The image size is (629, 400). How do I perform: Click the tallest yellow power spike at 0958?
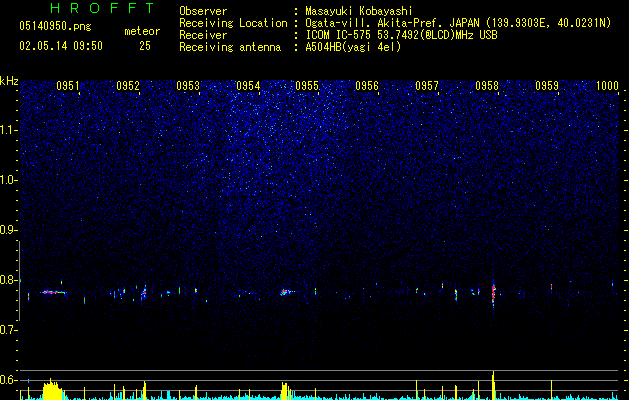(493, 386)
